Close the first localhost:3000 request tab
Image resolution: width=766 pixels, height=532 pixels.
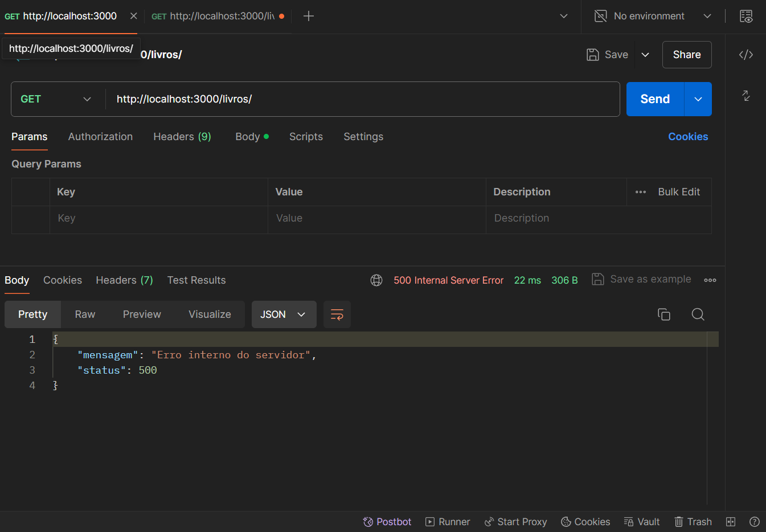(133, 16)
